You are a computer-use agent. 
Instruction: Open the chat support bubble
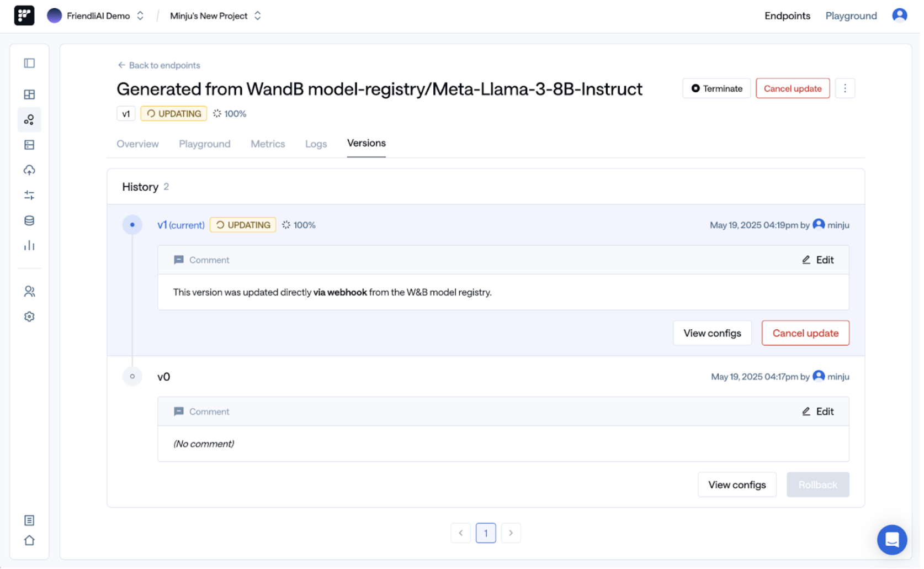coord(892,540)
